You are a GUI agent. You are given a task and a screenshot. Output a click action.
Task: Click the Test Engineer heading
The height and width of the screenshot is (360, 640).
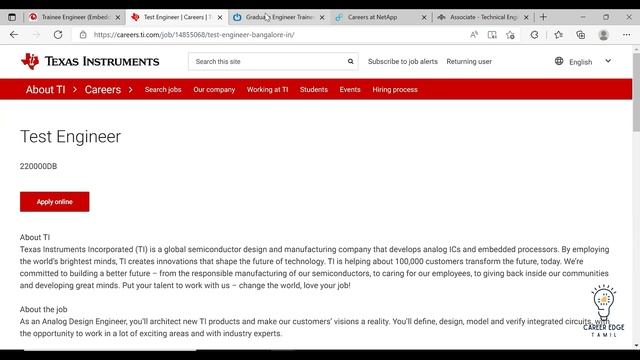tap(70, 136)
